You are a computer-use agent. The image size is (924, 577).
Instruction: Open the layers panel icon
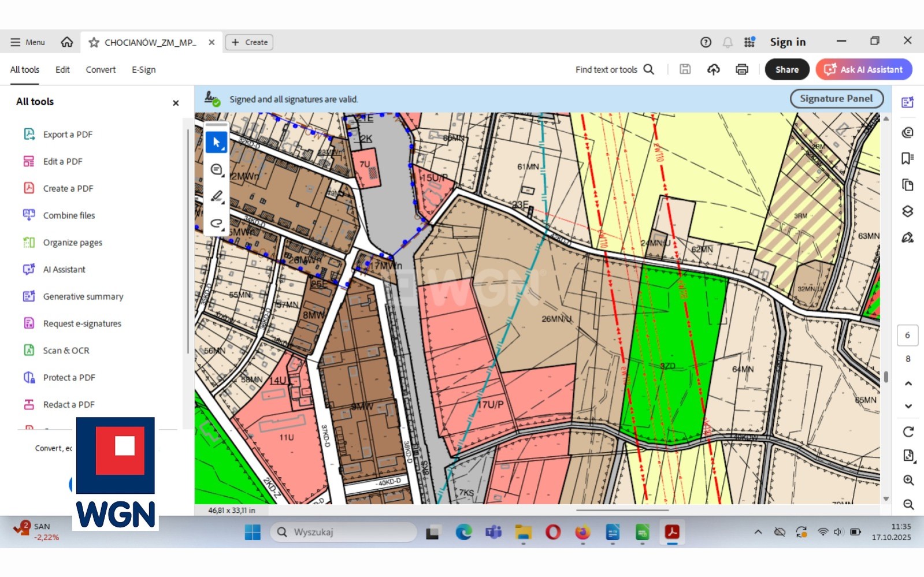(x=907, y=211)
